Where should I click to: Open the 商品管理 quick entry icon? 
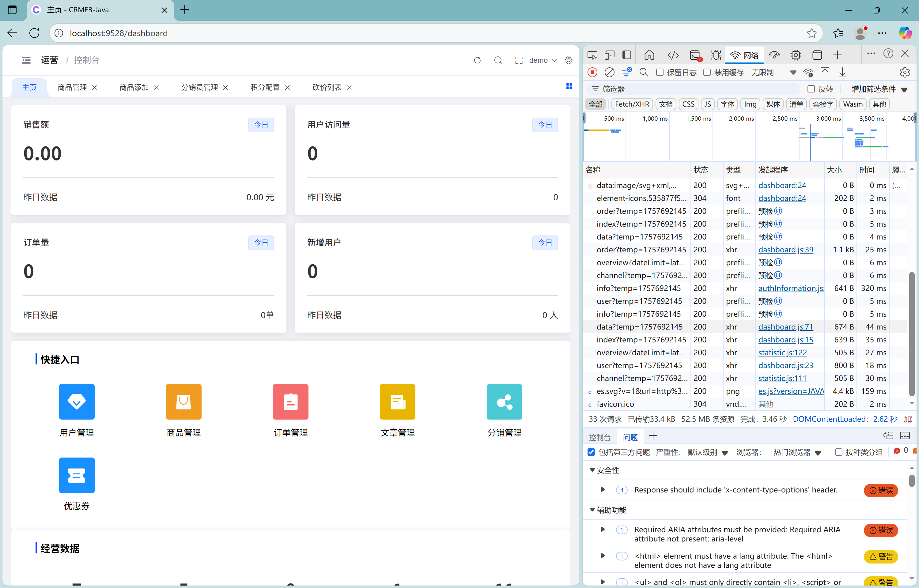(184, 402)
